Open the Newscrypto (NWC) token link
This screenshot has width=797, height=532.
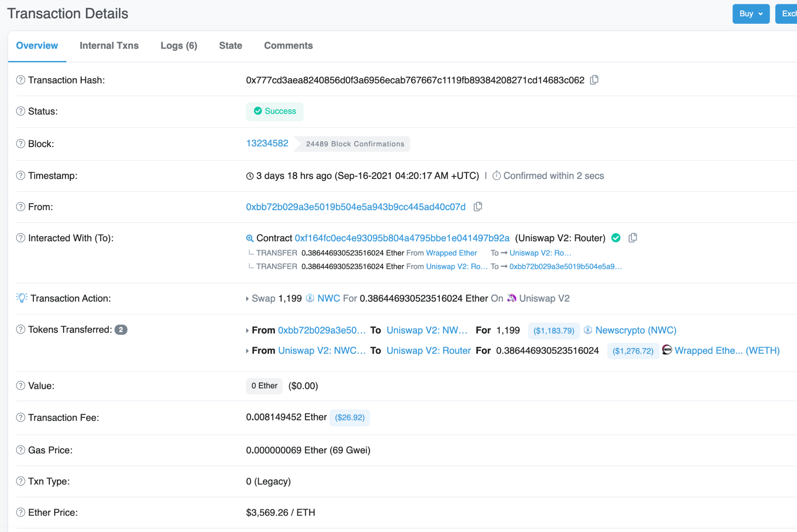click(x=635, y=330)
